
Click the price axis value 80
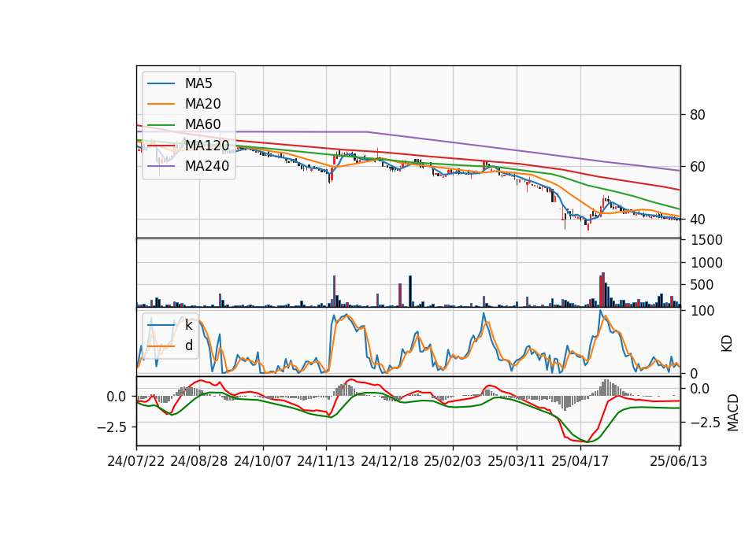click(698, 115)
